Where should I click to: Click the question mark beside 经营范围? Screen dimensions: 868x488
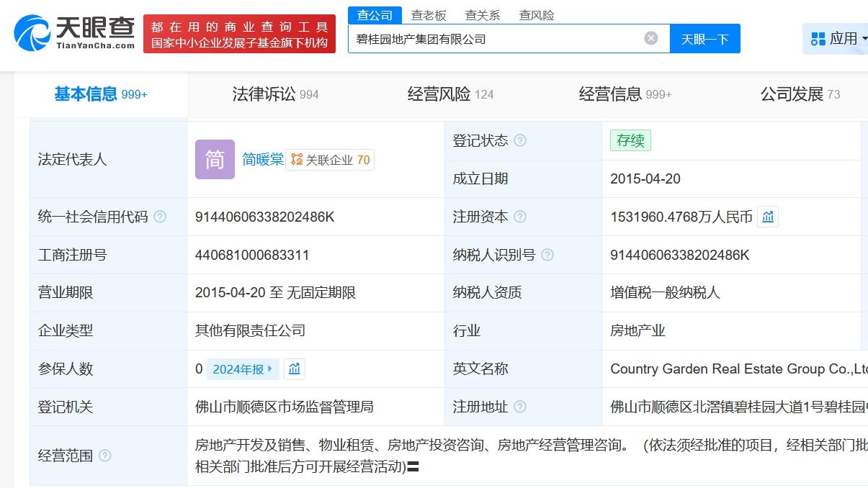(x=105, y=456)
